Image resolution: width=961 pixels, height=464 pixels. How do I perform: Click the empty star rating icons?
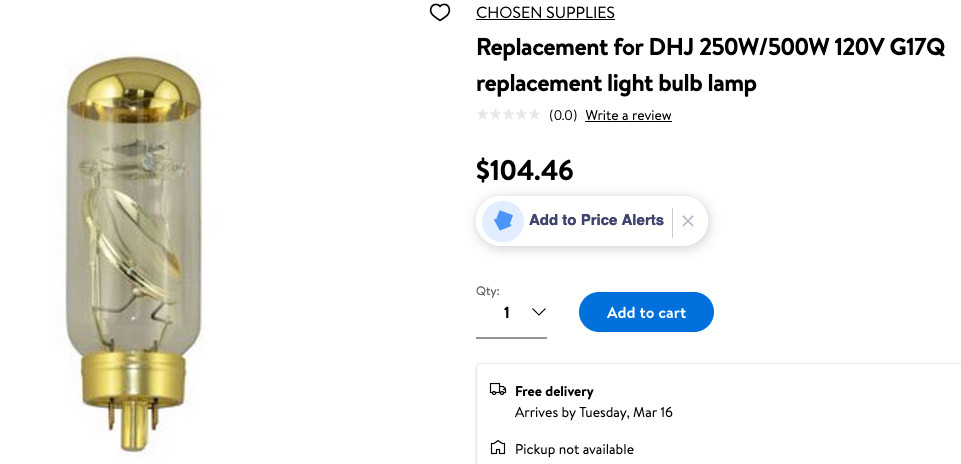pyautogui.click(x=509, y=115)
